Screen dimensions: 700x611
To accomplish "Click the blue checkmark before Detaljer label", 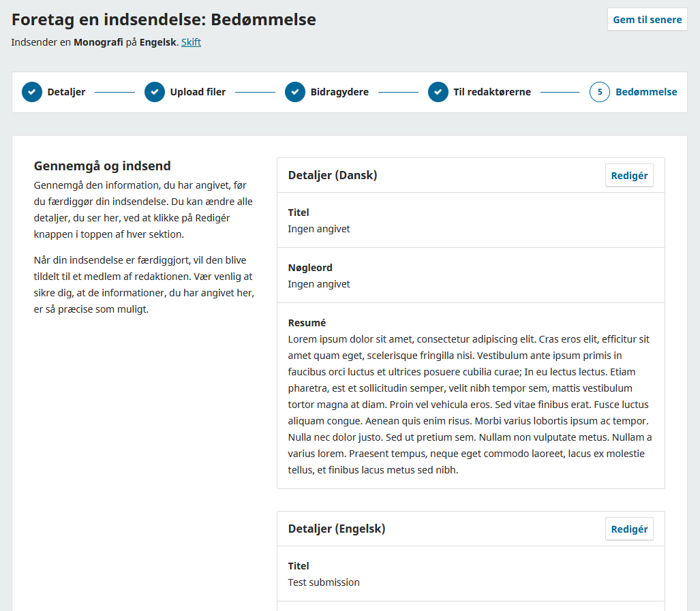I will 31,91.
